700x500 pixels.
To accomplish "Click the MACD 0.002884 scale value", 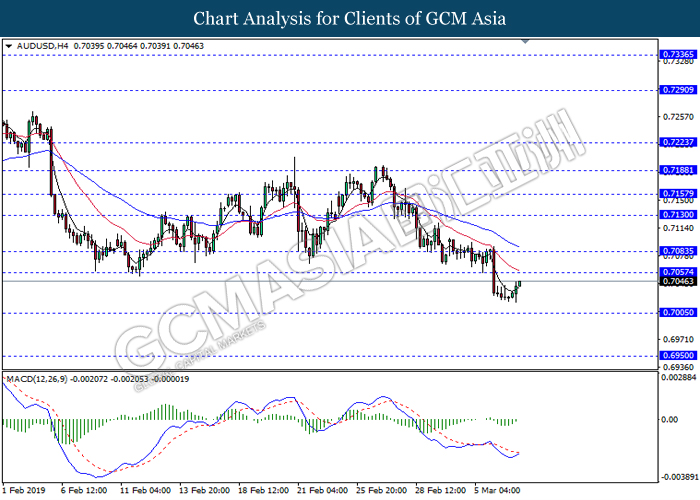I will pyautogui.click(x=679, y=378).
